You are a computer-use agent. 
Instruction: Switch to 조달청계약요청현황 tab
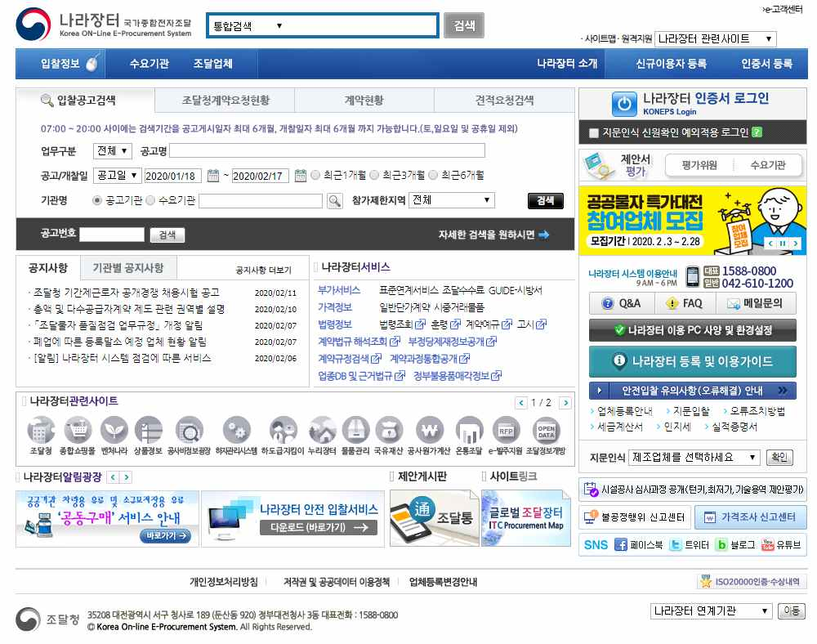225,100
